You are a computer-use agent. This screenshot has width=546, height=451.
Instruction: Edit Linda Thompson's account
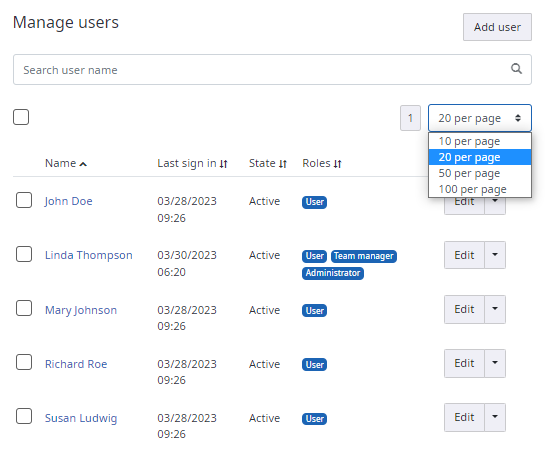tap(464, 255)
